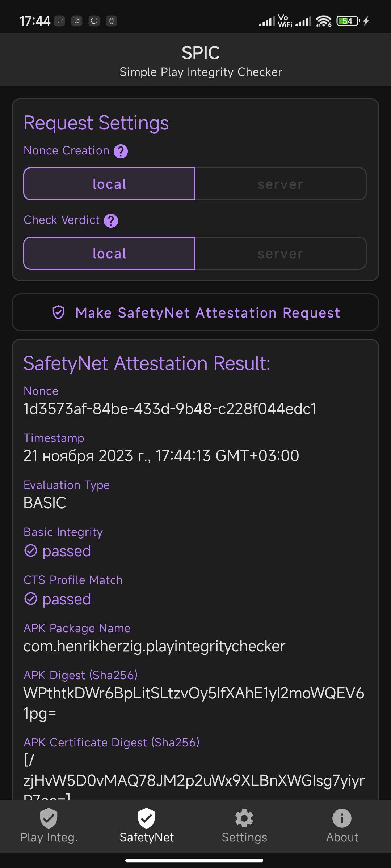
Task: Tap the CTS Profile Match passed icon
Action: [31, 599]
